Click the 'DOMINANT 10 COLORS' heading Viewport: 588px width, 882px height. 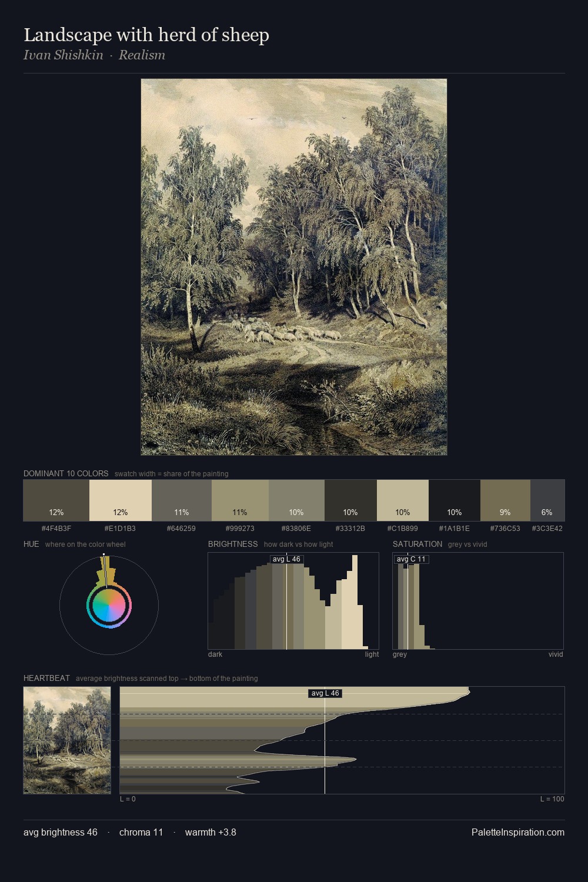point(66,473)
